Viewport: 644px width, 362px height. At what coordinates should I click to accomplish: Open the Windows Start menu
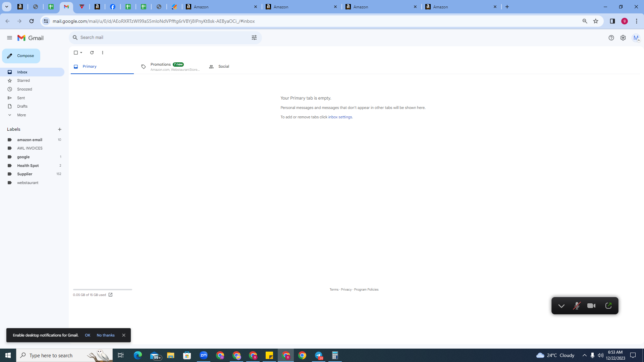(x=8, y=355)
